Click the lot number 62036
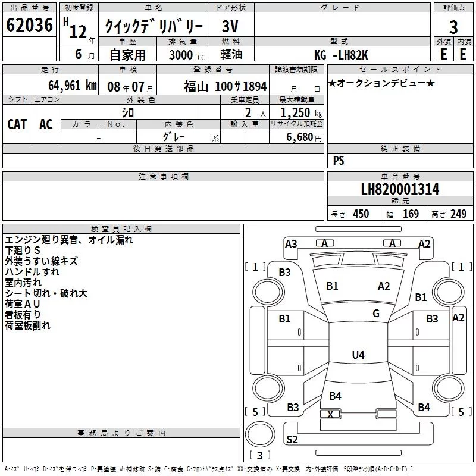The height and width of the screenshot is (476, 476). 29,25
